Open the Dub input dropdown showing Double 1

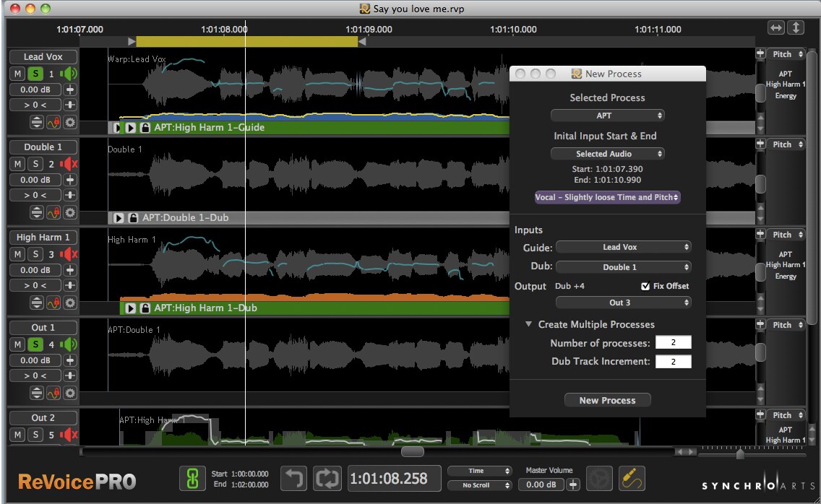click(x=623, y=267)
